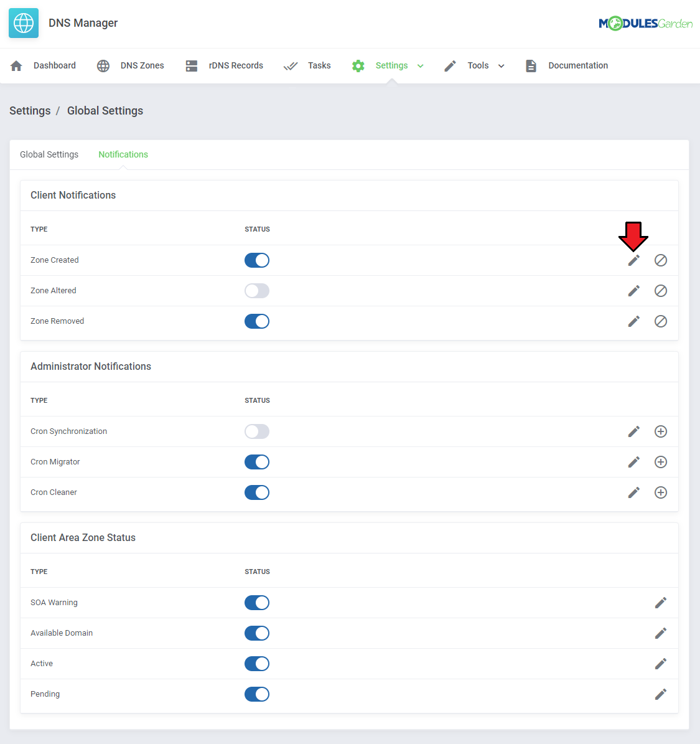Viewport: 700px width, 744px height.
Task: Go to DNS Zones
Action: 142,65
